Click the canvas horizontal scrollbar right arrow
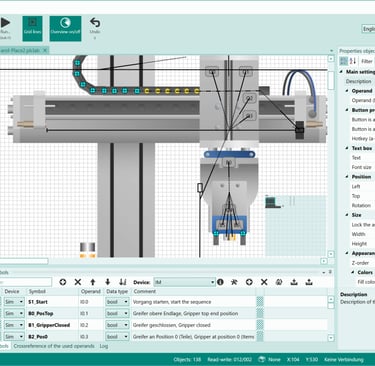This screenshot has height=366, width=375. pos(323,261)
